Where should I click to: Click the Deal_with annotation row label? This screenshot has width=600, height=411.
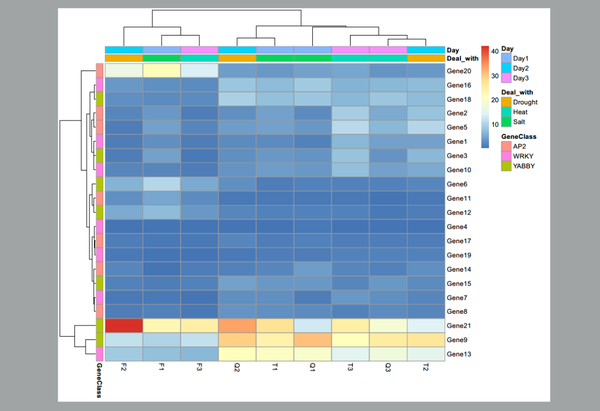[462, 59]
